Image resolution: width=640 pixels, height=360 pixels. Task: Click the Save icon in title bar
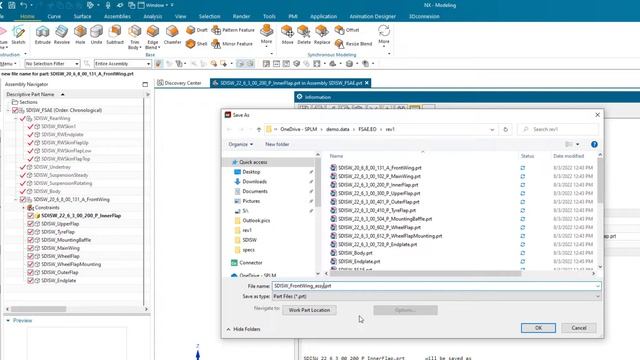(x=12, y=5)
